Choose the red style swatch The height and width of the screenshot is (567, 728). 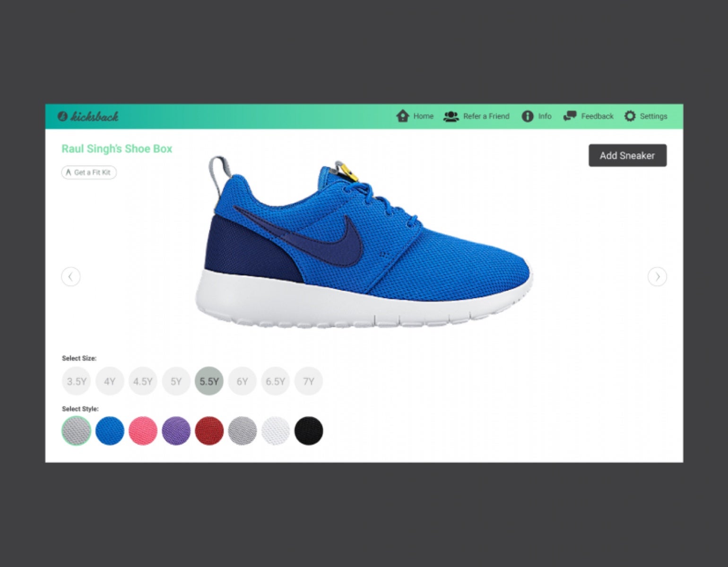(209, 431)
